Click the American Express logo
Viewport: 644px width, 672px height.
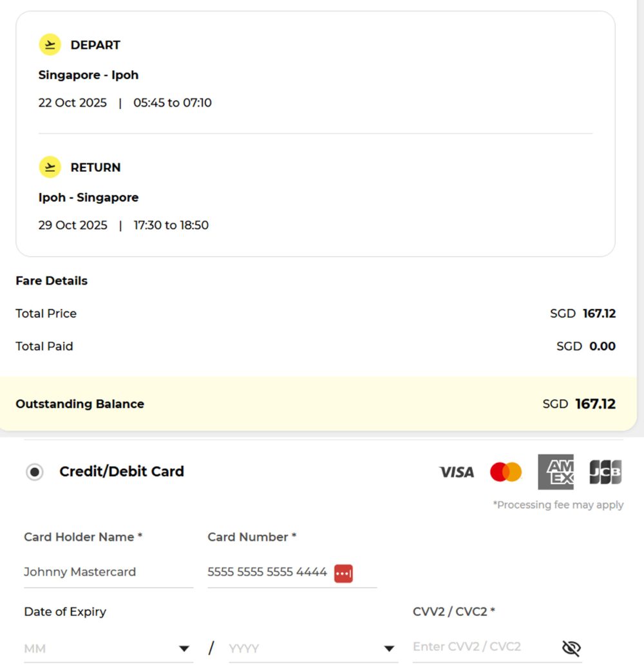[x=555, y=472]
